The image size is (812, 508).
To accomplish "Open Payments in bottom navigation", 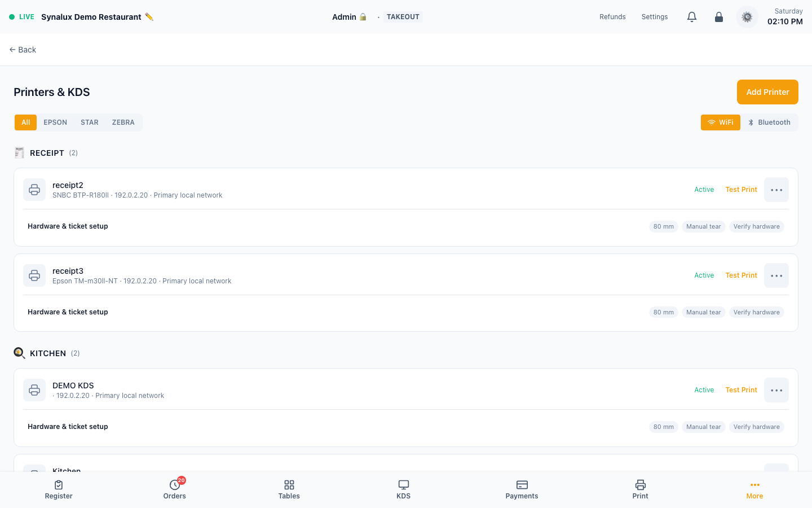I will pyautogui.click(x=522, y=489).
